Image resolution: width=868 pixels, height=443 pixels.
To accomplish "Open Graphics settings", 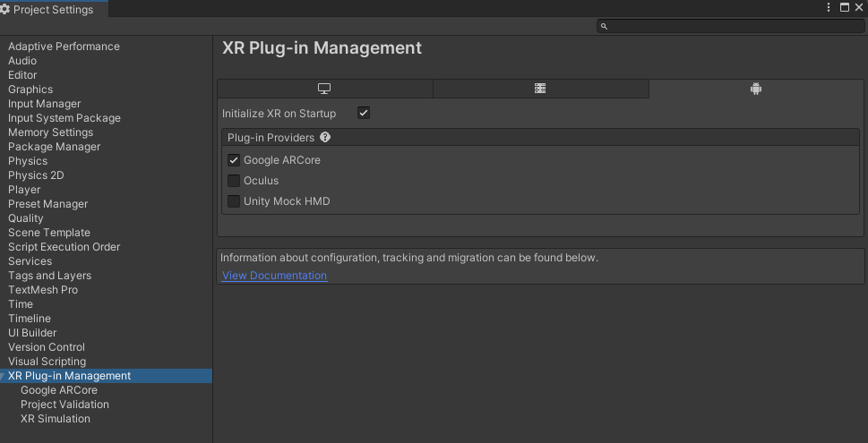I will [x=30, y=89].
